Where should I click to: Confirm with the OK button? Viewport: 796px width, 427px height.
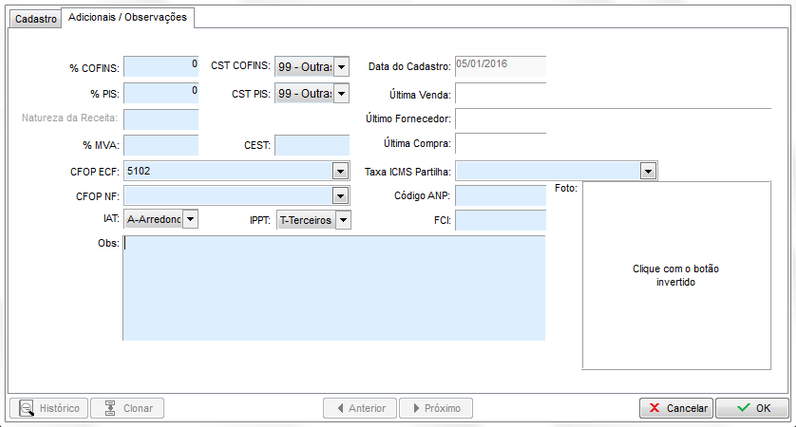click(751, 408)
